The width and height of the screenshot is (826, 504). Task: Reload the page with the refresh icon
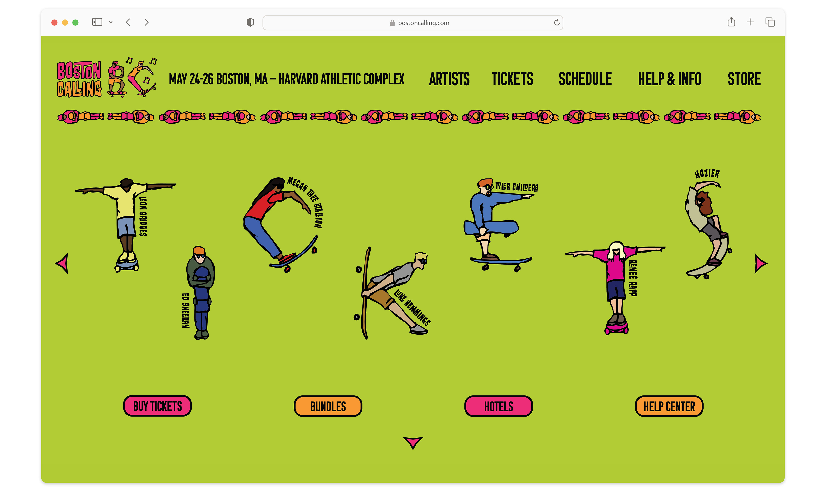click(x=556, y=22)
